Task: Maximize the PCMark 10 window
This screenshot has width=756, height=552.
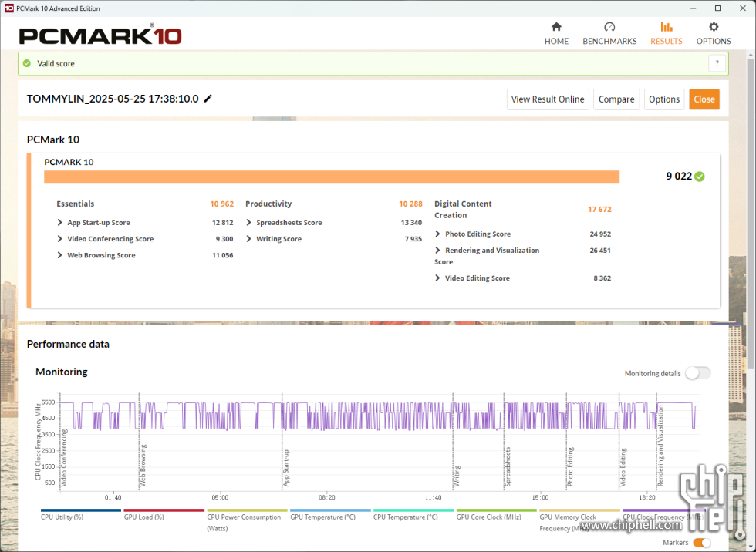Action: [718, 8]
